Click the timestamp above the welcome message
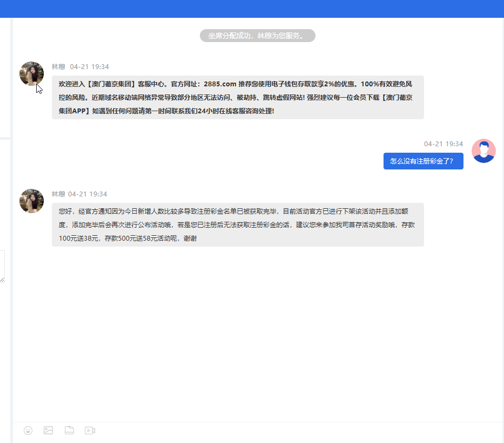 (x=90, y=67)
